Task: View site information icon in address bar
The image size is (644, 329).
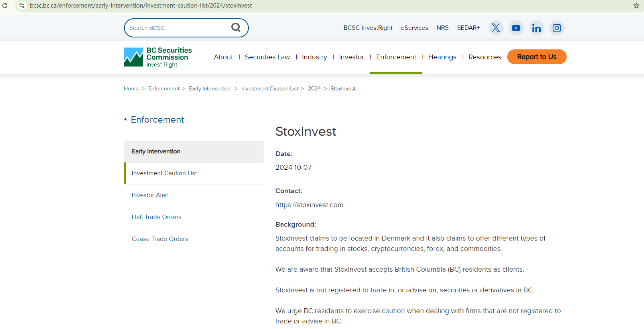Action: (x=22, y=6)
